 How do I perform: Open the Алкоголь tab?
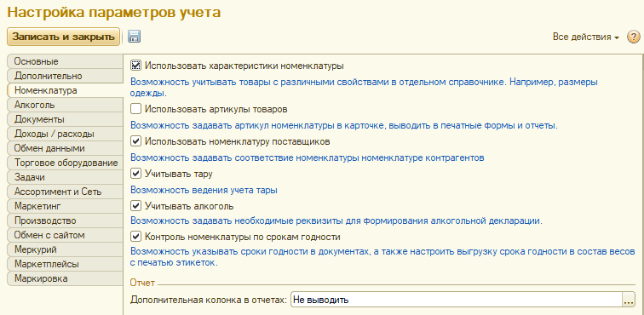pos(65,105)
